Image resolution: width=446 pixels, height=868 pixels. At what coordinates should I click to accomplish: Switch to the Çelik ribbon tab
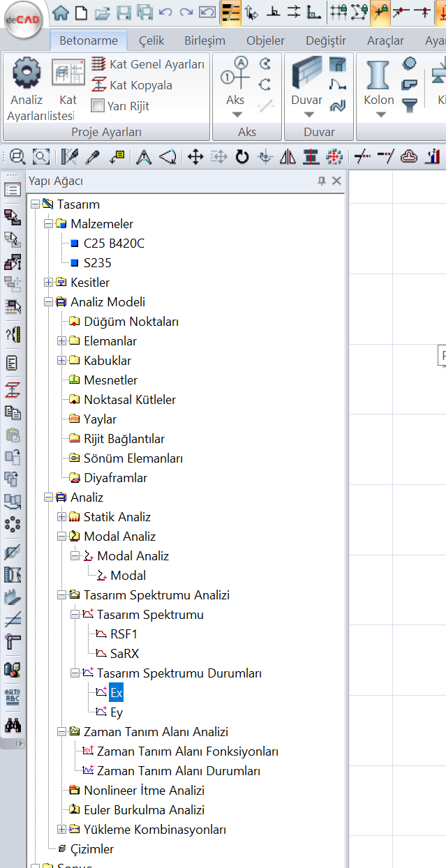coord(151,41)
